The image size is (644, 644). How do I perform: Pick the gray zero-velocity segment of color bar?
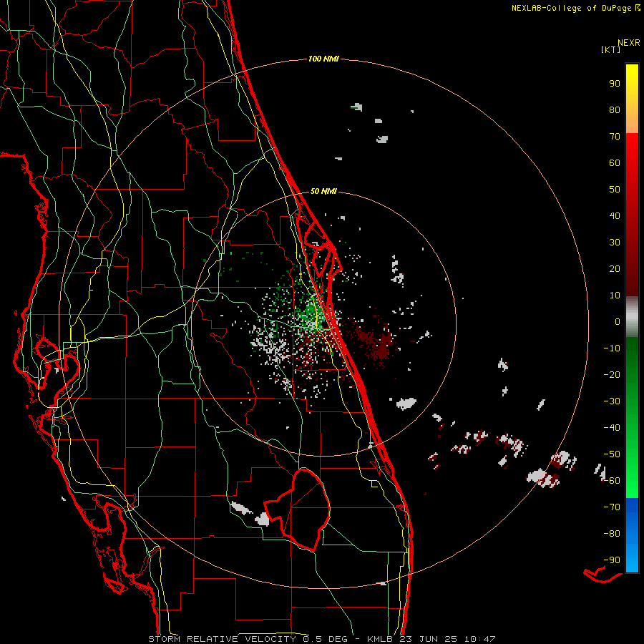click(x=632, y=316)
